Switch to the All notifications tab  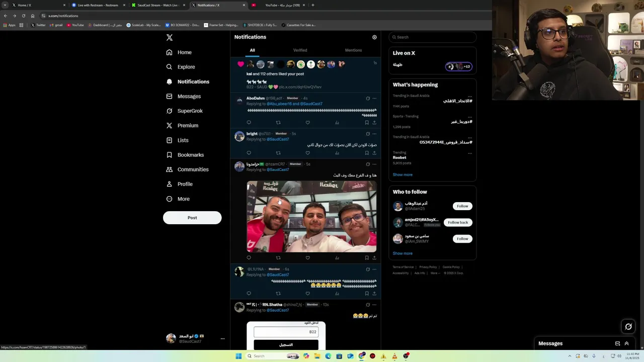[x=252, y=50]
